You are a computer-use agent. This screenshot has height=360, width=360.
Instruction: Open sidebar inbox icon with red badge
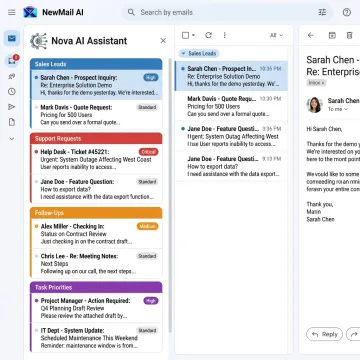coord(12,61)
